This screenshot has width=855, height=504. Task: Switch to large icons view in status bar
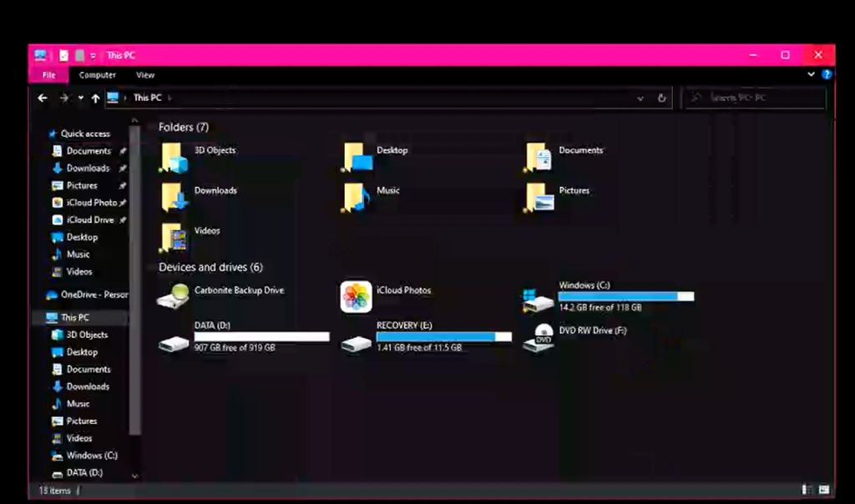(824, 490)
